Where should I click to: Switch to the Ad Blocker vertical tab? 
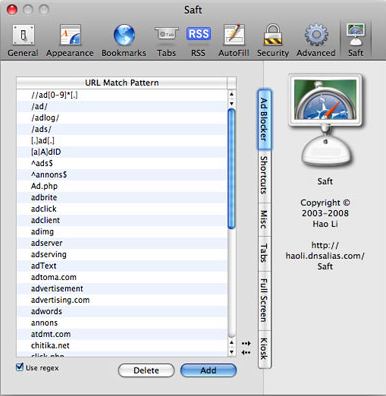click(264, 119)
